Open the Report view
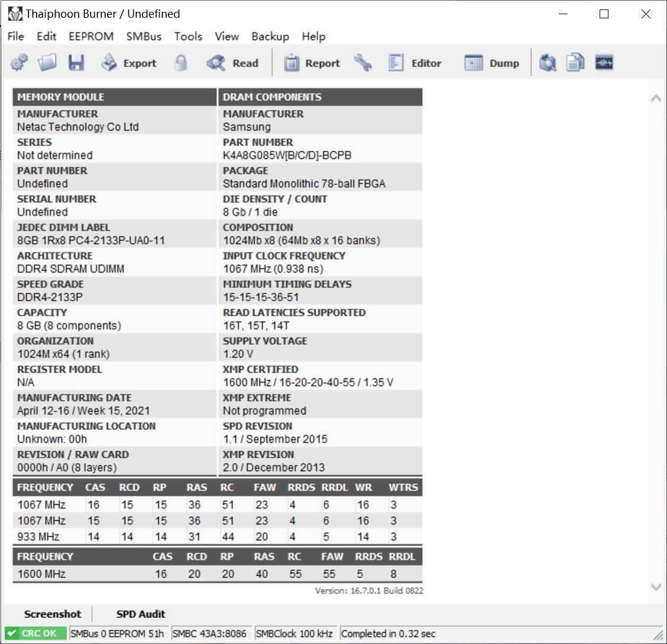667x644 pixels. [312, 63]
